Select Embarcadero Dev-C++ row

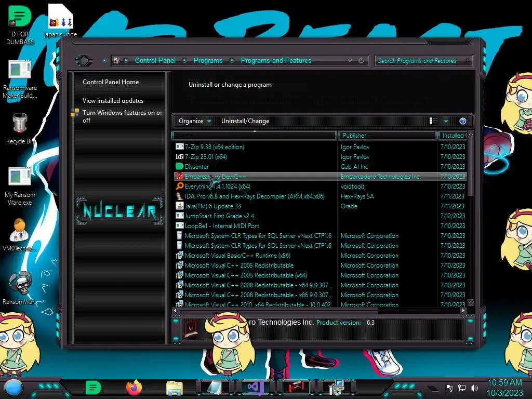click(321, 176)
